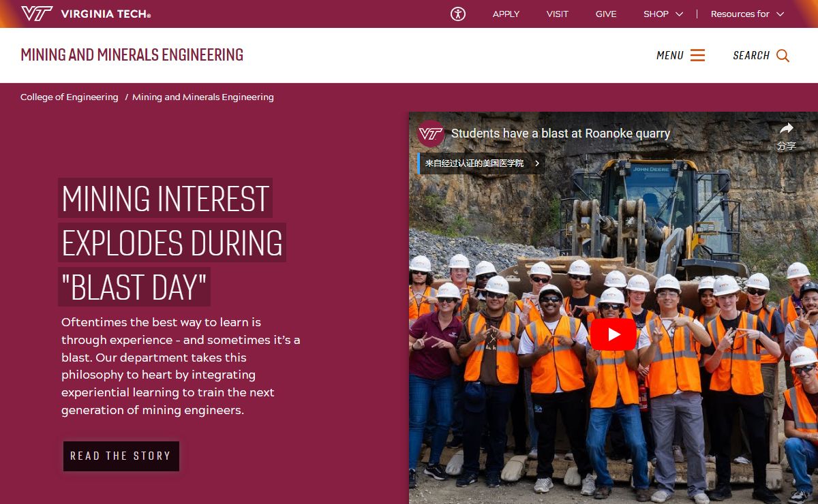Play the Roanoke quarry YouTube video
This screenshot has width=818, height=504.
(613, 334)
